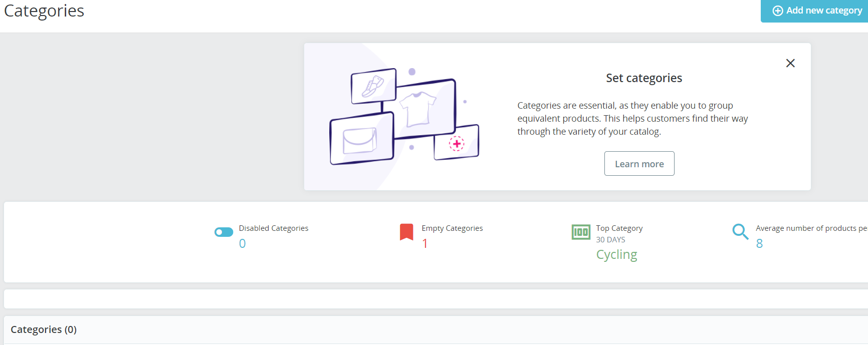Screen dimensions: 868x345
Task: Click the Disabled Categories count of 0
Action: pos(243,243)
